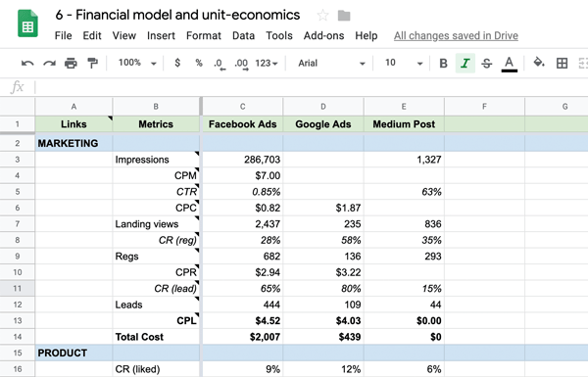Viewport: 588px width, 377px height.
Task: Click the Google Sheets home icon
Action: click(27, 24)
